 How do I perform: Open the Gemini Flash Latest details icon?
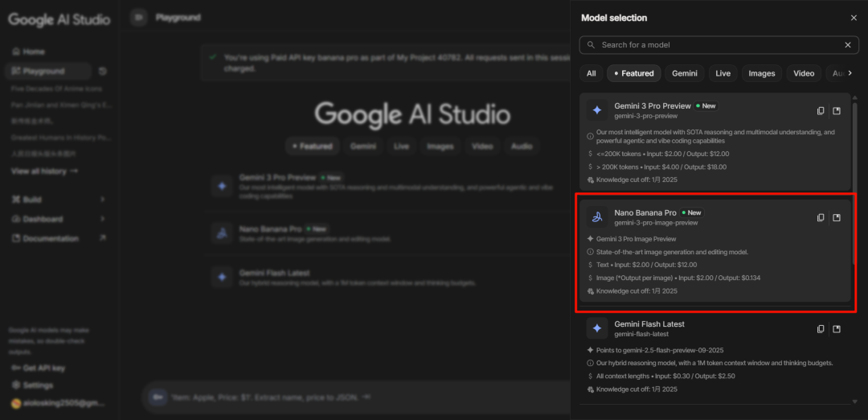[x=837, y=328]
